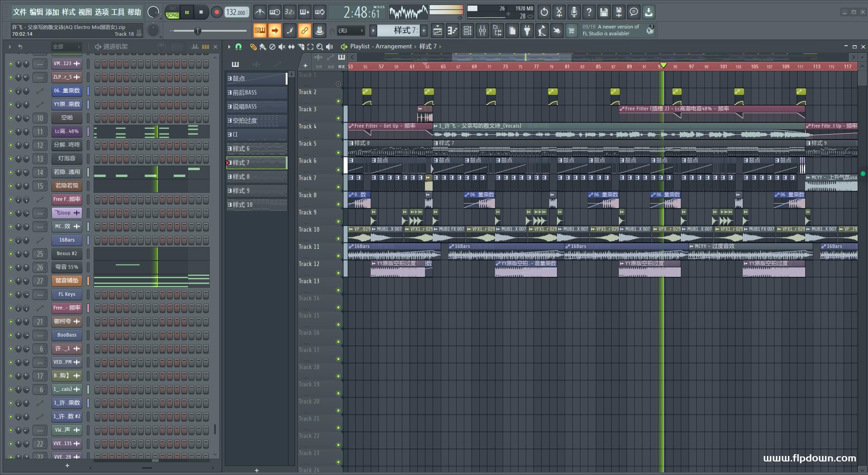The height and width of the screenshot is (475, 868).
Task: Open the 文件 menu
Action: pos(20,12)
